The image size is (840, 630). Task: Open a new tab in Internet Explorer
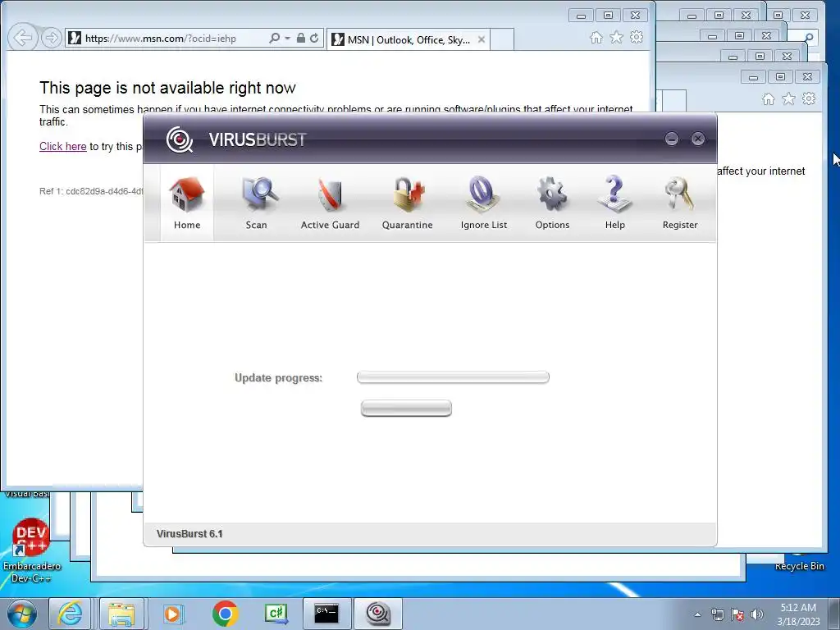pos(502,39)
